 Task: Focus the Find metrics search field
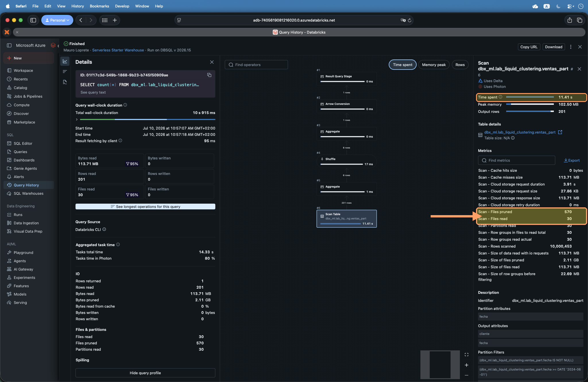pos(517,160)
